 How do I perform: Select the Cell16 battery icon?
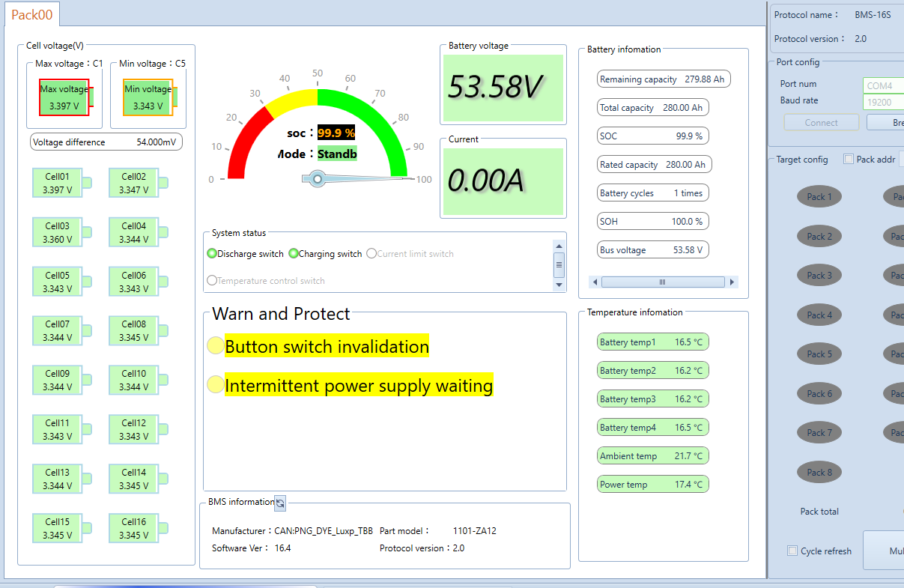coord(139,528)
